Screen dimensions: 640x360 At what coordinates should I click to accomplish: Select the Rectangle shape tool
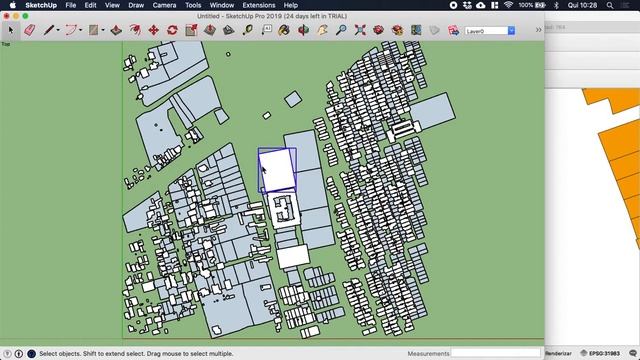click(93, 30)
